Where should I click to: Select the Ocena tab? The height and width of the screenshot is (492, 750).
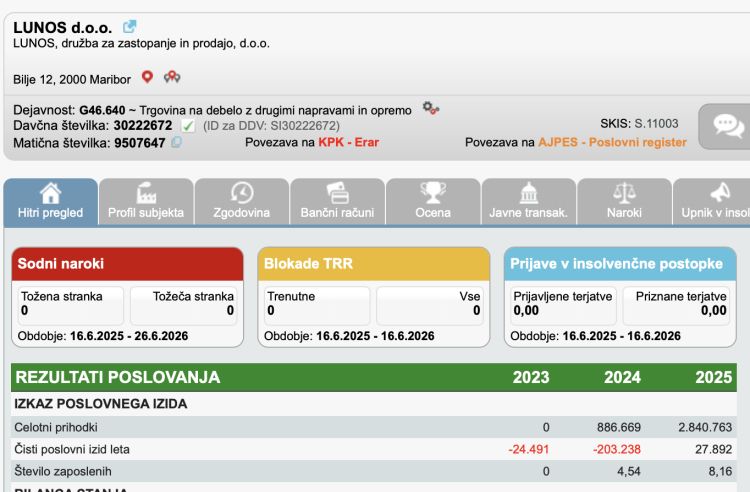pos(433,201)
